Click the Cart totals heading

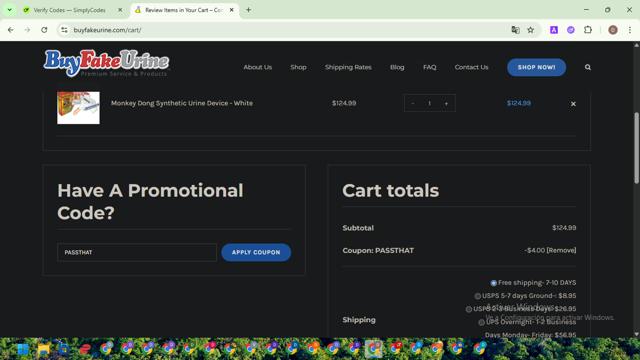[390, 191]
